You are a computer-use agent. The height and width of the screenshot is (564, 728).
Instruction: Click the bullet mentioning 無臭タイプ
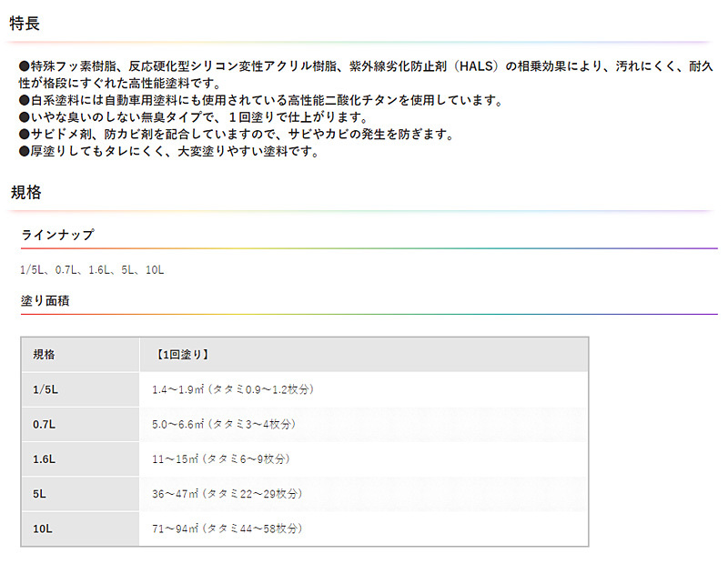tap(193, 118)
